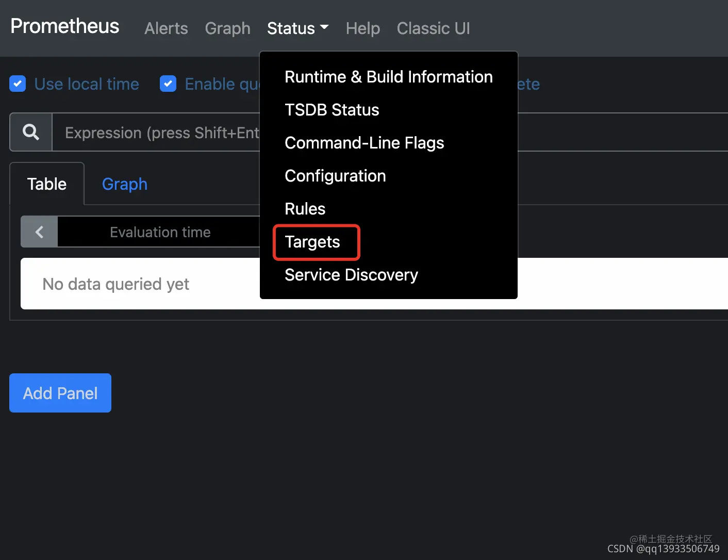Click the search magnifier icon
Image resolution: width=728 pixels, height=560 pixels.
31,132
